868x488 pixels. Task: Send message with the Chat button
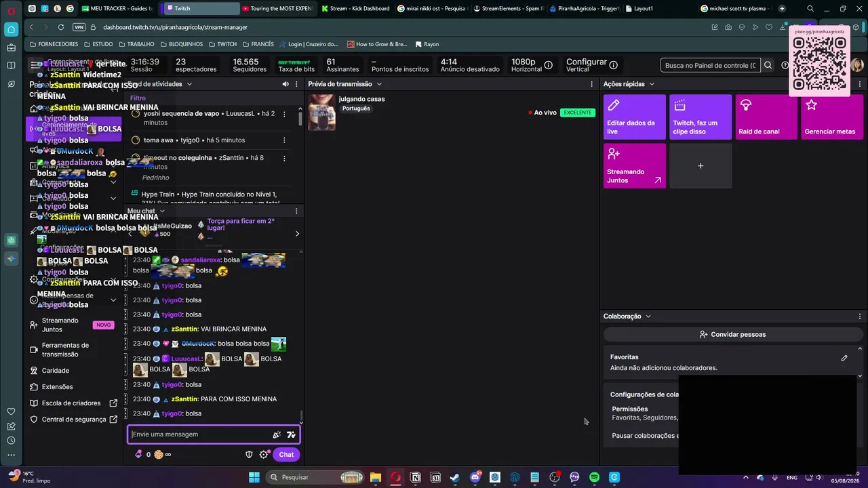[286, 455]
